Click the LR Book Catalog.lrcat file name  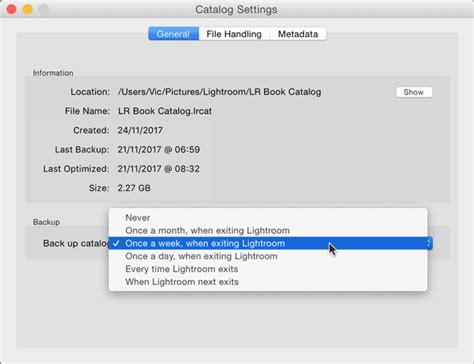coord(165,111)
